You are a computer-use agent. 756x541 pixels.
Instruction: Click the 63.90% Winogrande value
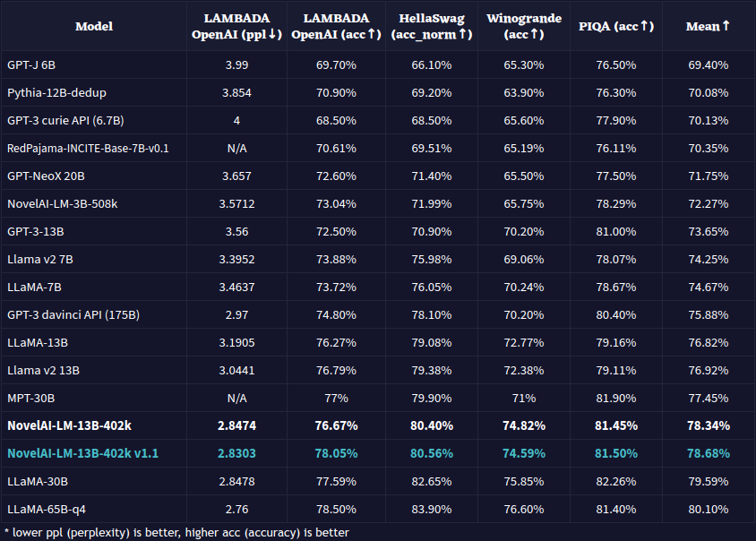(524, 92)
